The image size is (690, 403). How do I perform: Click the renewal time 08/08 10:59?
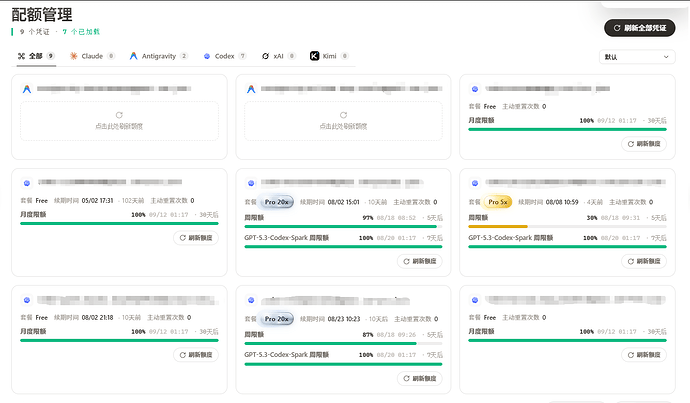562,202
